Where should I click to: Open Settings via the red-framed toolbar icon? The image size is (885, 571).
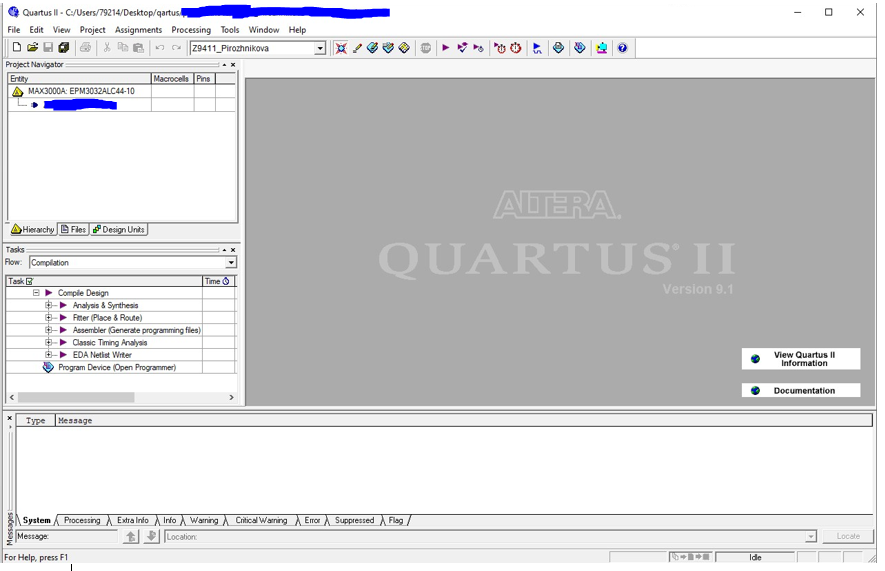(x=341, y=48)
